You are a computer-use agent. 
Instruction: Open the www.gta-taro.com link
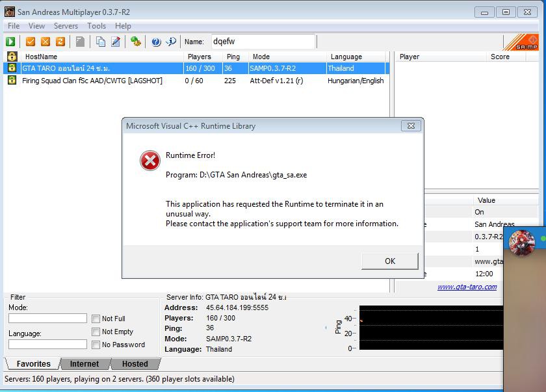coord(467,287)
